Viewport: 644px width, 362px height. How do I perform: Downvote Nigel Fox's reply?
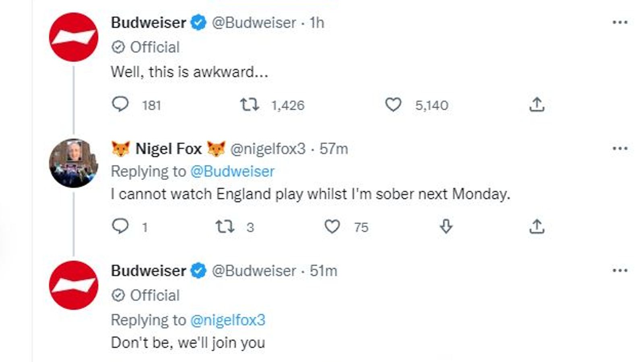coord(446,226)
